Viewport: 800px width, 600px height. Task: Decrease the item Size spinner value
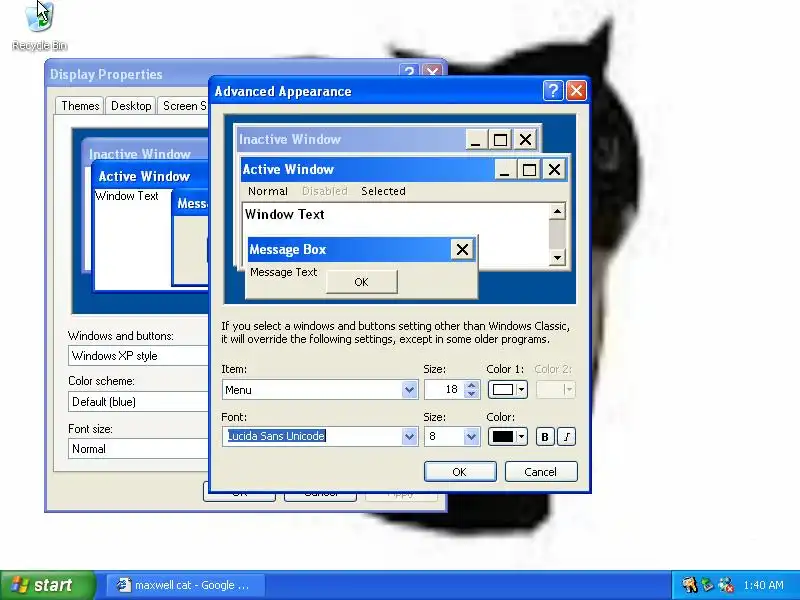coord(471,394)
